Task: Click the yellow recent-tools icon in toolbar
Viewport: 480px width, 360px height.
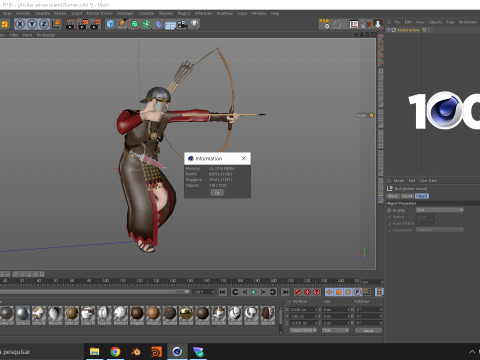Action: click(x=5, y=24)
